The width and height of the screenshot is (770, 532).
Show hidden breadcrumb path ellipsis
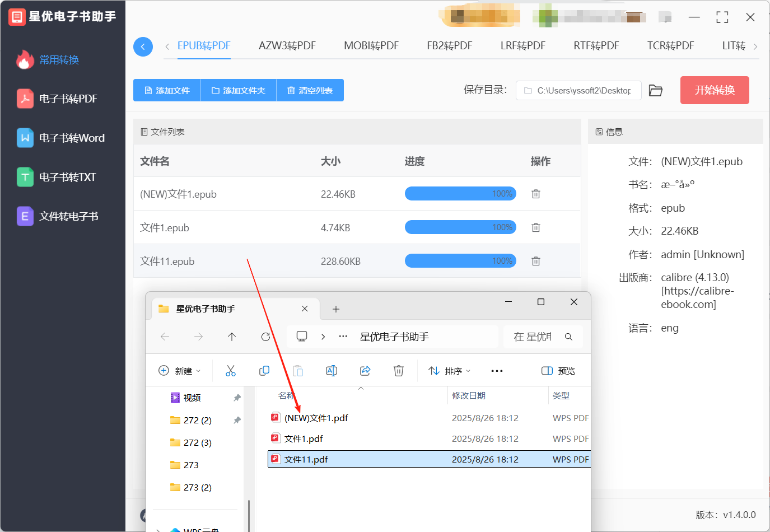pos(343,337)
